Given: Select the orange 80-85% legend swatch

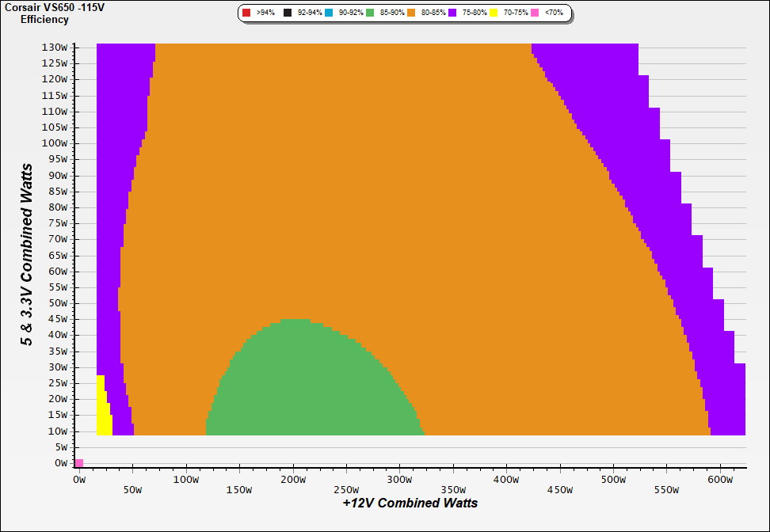Looking at the screenshot, I should click(x=411, y=13).
